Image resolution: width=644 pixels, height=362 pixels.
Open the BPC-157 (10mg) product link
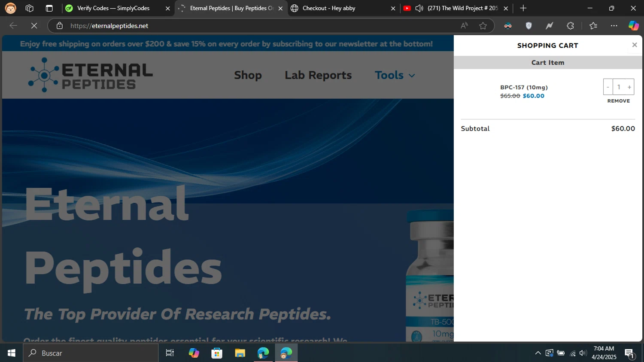tap(524, 87)
